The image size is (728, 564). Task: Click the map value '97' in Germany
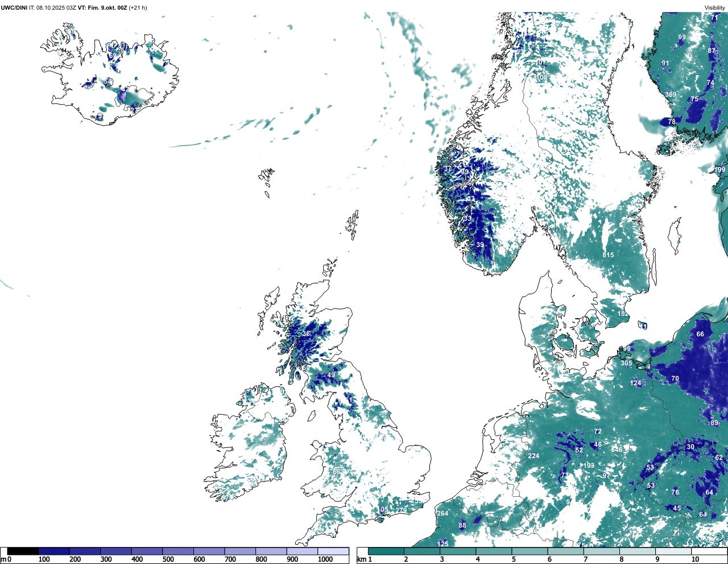point(606,476)
